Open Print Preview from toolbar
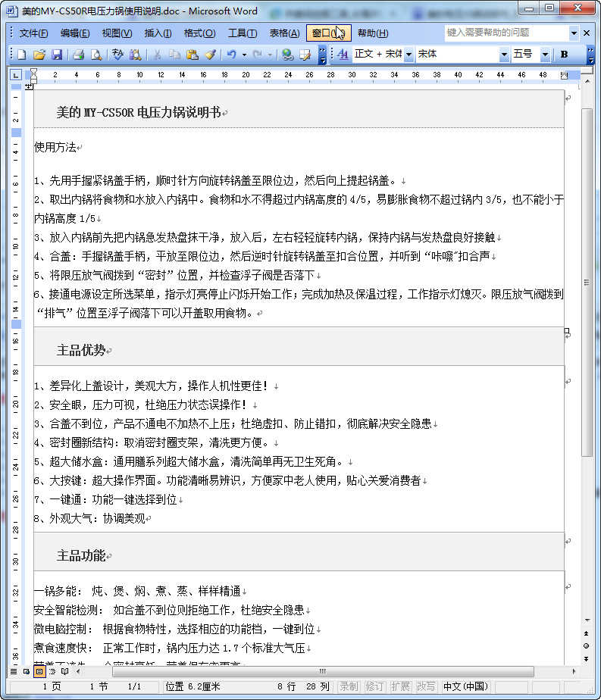 pyautogui.click(x=96, y=55)
